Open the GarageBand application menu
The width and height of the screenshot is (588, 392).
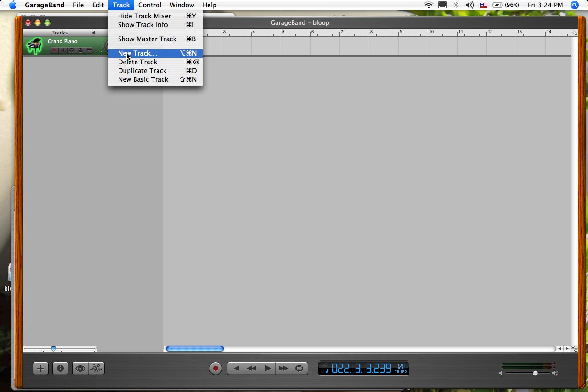pyautogui.click(x=45, y=5)
